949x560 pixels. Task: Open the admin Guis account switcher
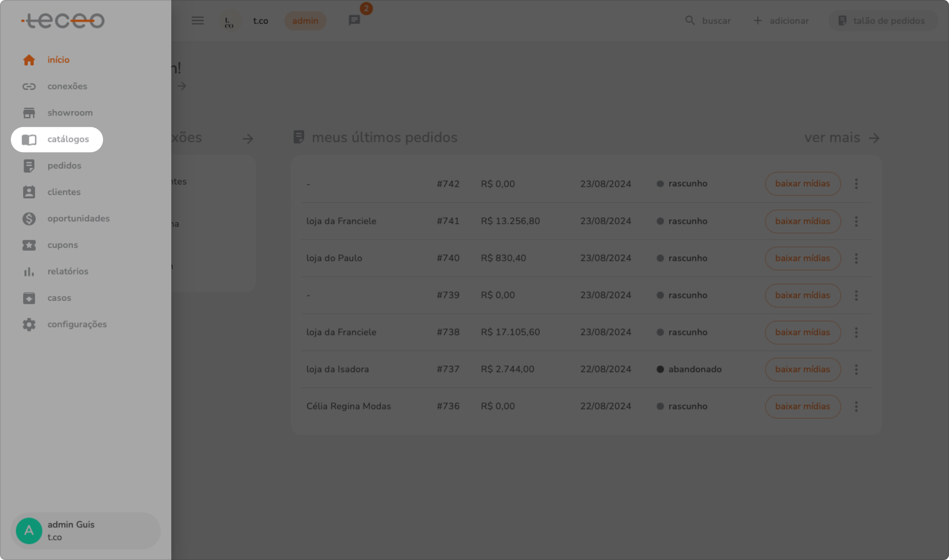85,531
